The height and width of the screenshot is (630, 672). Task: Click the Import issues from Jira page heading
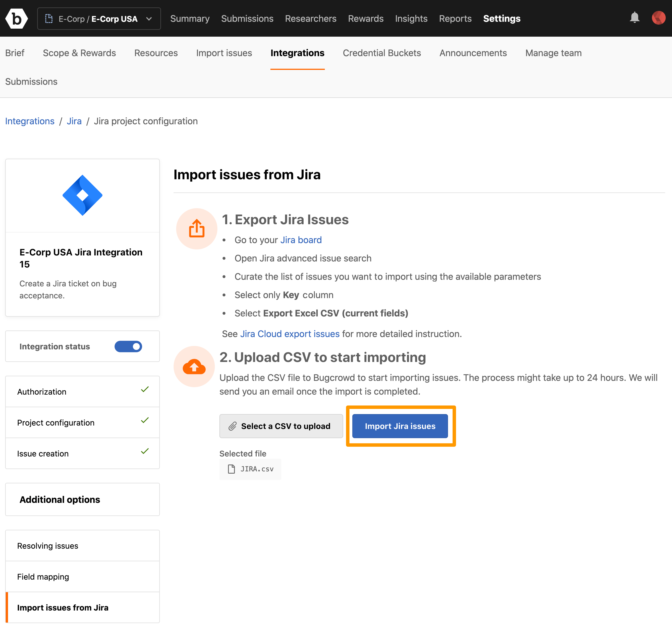pyautogui.click(x=247, y=175)
